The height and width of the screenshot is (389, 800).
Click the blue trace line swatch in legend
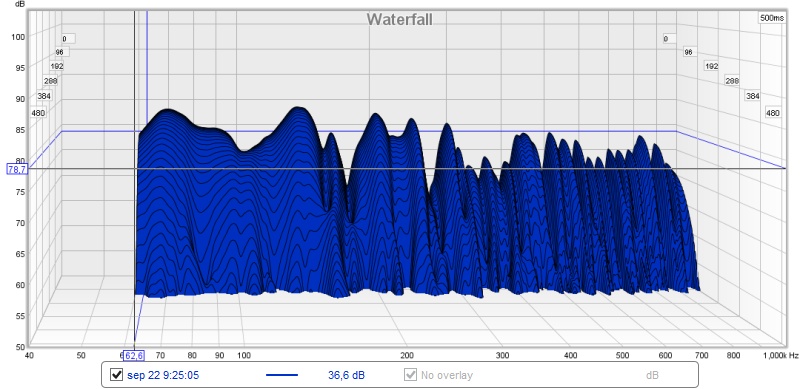coord(282,375)
